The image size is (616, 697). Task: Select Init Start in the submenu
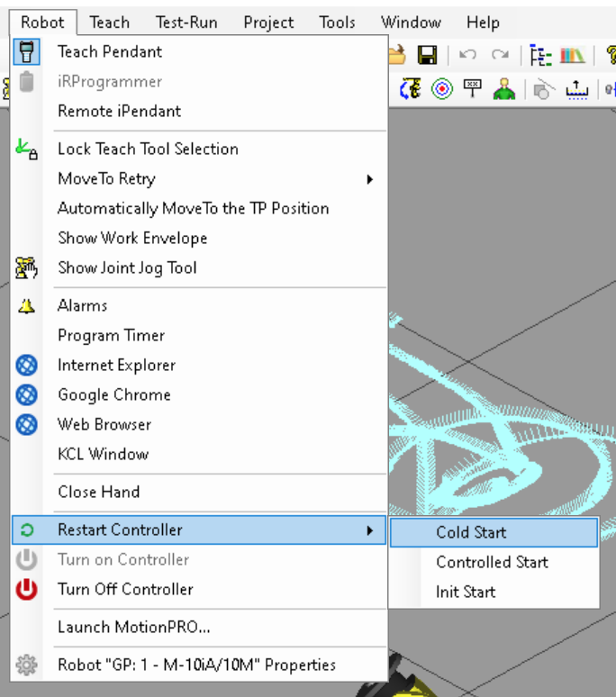(x=494, y=592)
